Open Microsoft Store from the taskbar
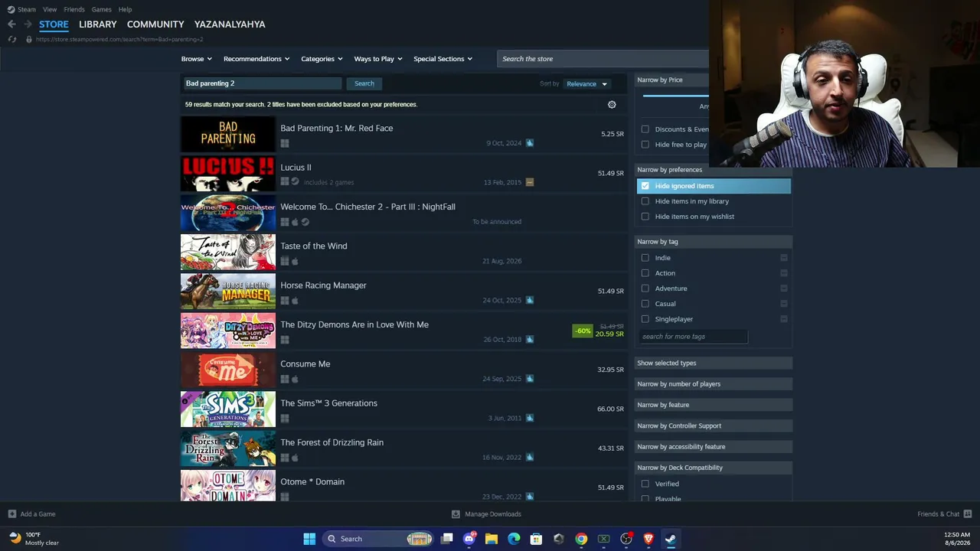This screenshot has width=980, height=551. coord(536,539)
